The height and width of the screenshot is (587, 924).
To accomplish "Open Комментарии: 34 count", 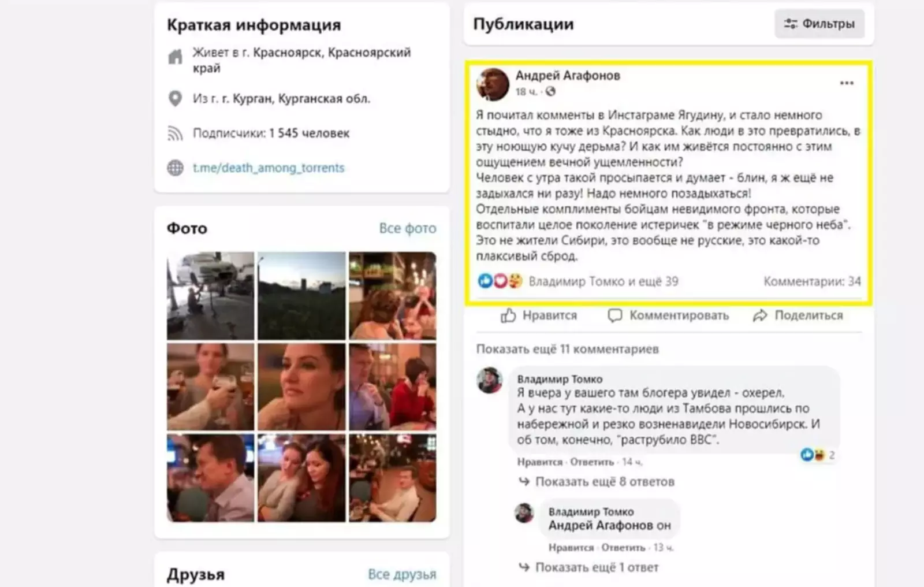I will click(812, 281).
